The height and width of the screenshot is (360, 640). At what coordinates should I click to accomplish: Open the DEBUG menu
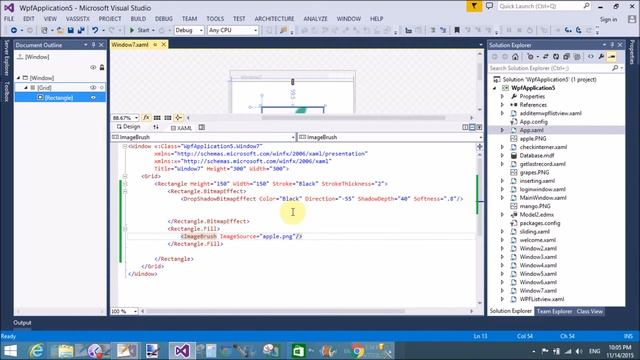tap(164, 19)
